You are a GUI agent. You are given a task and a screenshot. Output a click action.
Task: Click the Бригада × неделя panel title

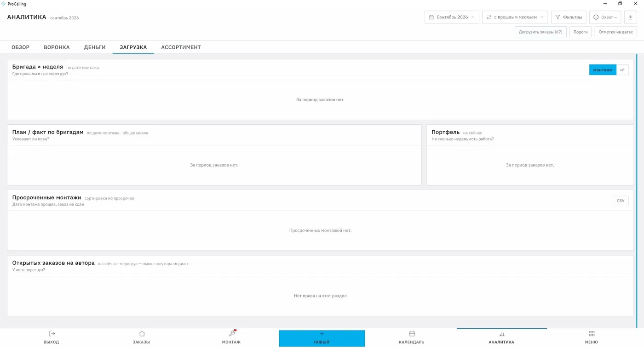click(38, 67)
